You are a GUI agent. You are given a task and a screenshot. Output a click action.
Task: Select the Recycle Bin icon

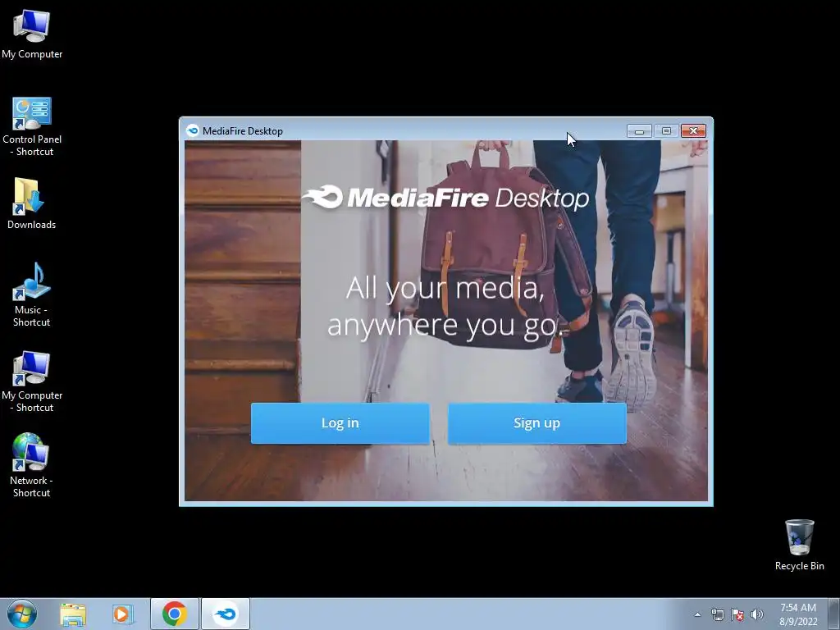(x=799, y=545)
